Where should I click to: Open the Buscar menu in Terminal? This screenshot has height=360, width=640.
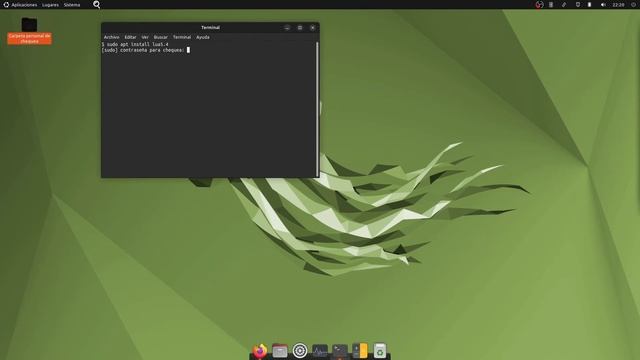coord(160,37)
